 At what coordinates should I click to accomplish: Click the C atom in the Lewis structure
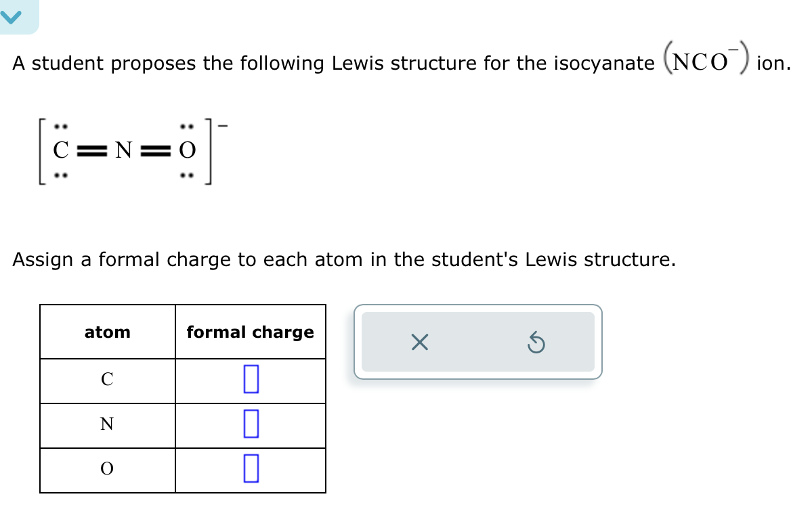(x=60, y=150)
